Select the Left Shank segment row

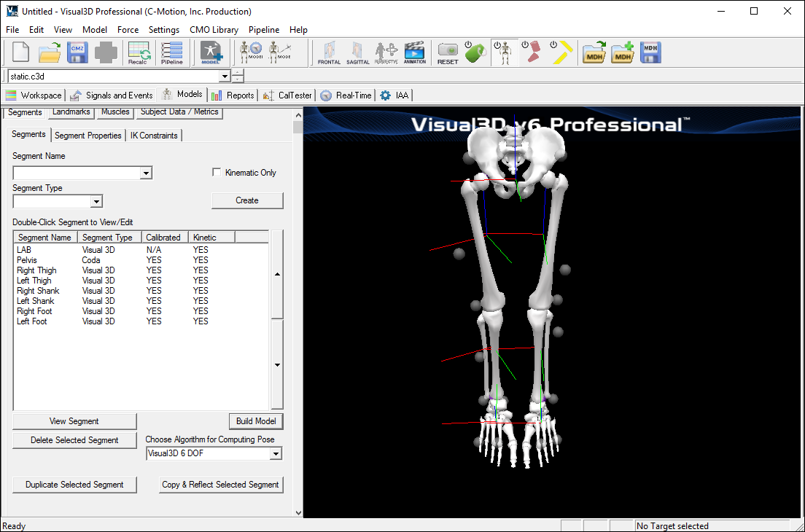[x=141, y=301]
